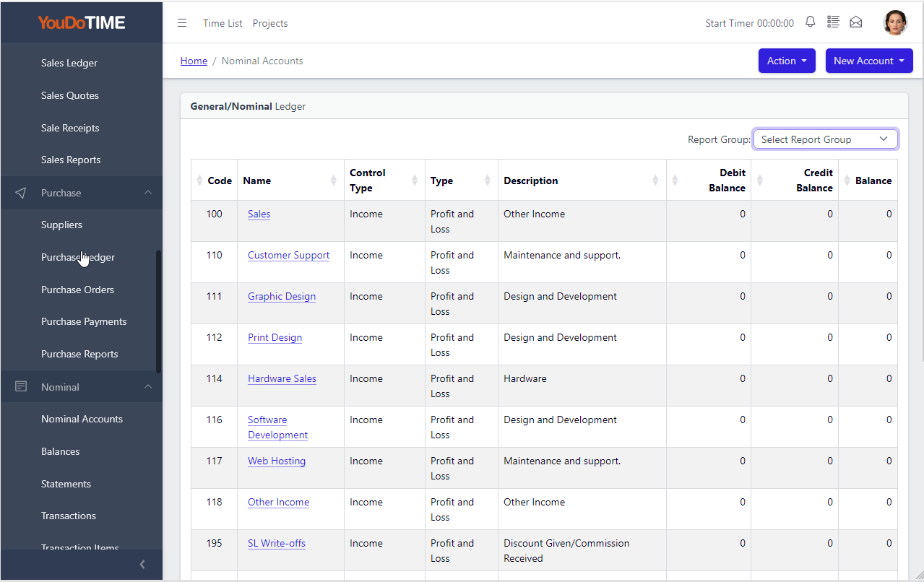Click the YouDoTIME logo
Screen dimensions: 924x582
point(82,22)
